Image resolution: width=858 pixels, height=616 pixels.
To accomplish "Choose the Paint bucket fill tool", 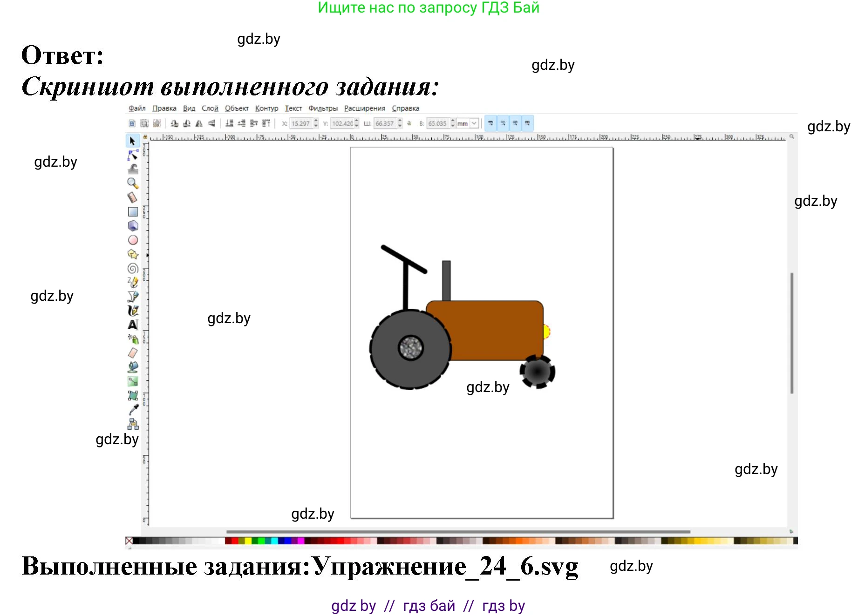I will [133, 367].
